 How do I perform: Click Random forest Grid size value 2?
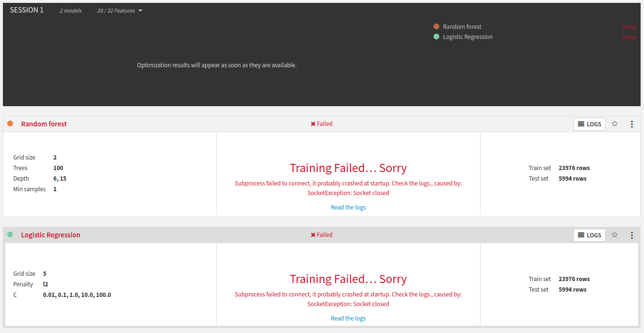tap(55, 158)
